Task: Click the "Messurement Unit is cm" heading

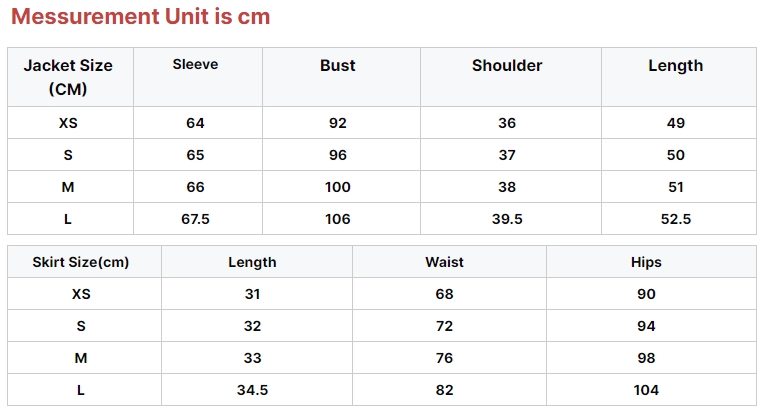Action: [x=140, y=17]
